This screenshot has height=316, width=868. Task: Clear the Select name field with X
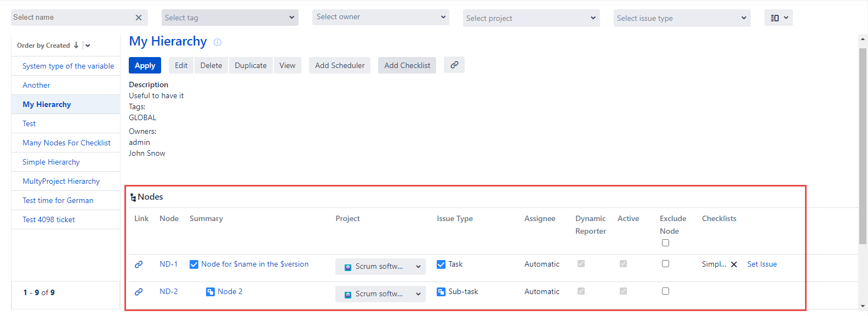tap(139, 18)
